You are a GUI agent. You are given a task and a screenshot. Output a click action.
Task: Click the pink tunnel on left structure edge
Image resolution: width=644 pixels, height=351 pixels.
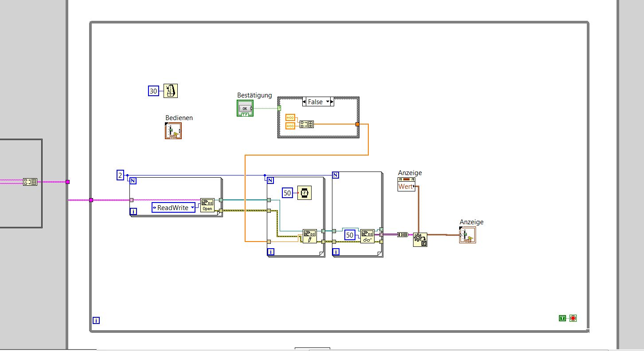67,182
